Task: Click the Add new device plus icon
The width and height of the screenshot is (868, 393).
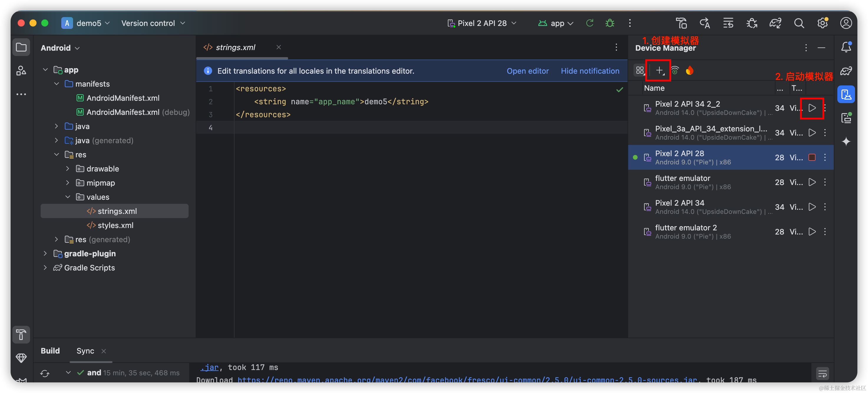Action: 659,70
